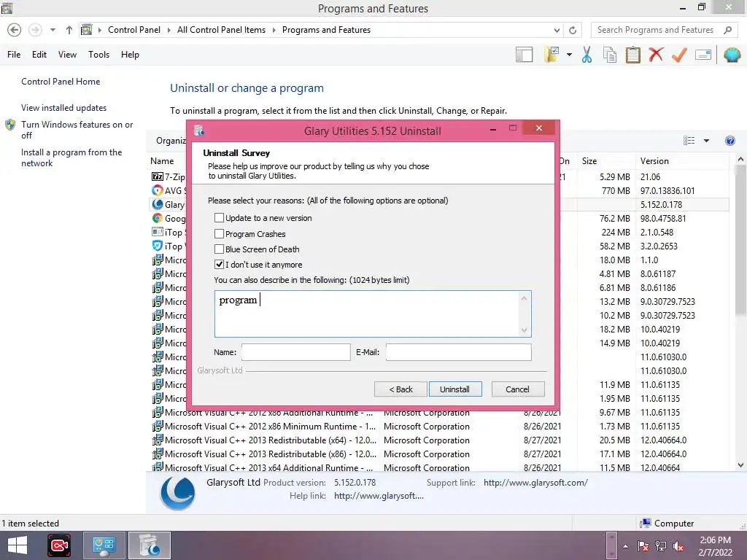Click View installed updates link

pyautogui.click(x=64, y=108)
